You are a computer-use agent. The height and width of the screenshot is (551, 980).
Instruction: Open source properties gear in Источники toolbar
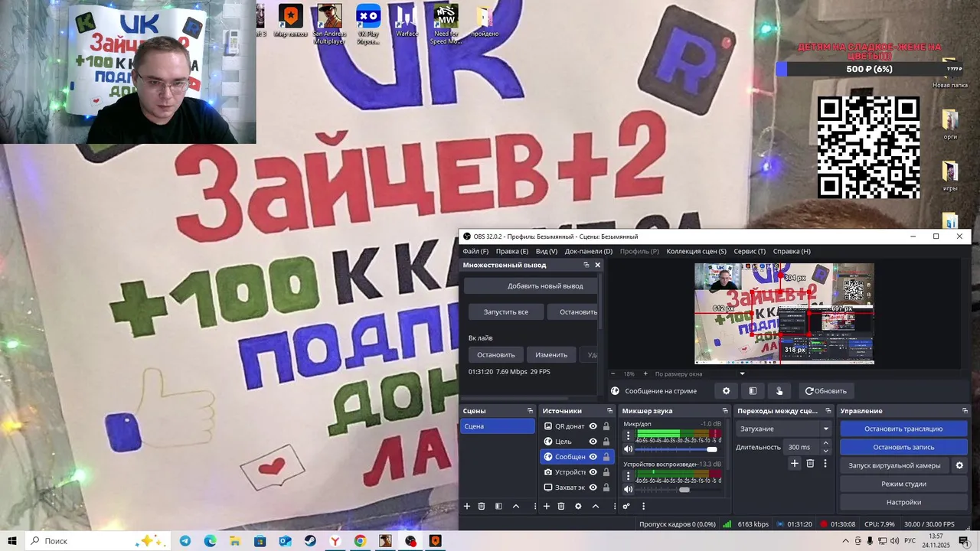[578, 506]
